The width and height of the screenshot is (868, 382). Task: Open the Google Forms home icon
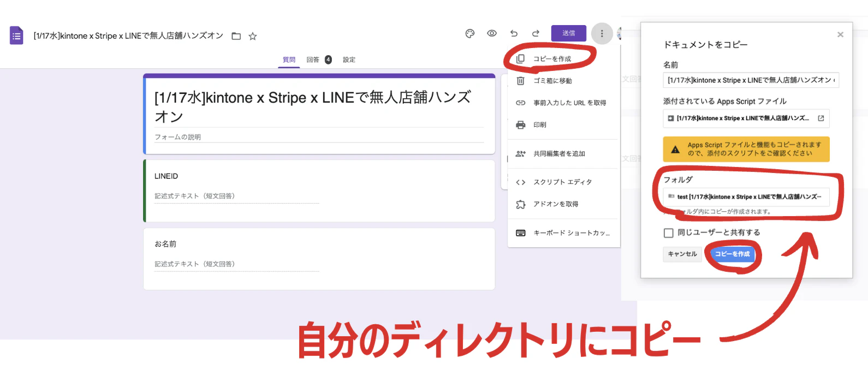pos(16,35)
